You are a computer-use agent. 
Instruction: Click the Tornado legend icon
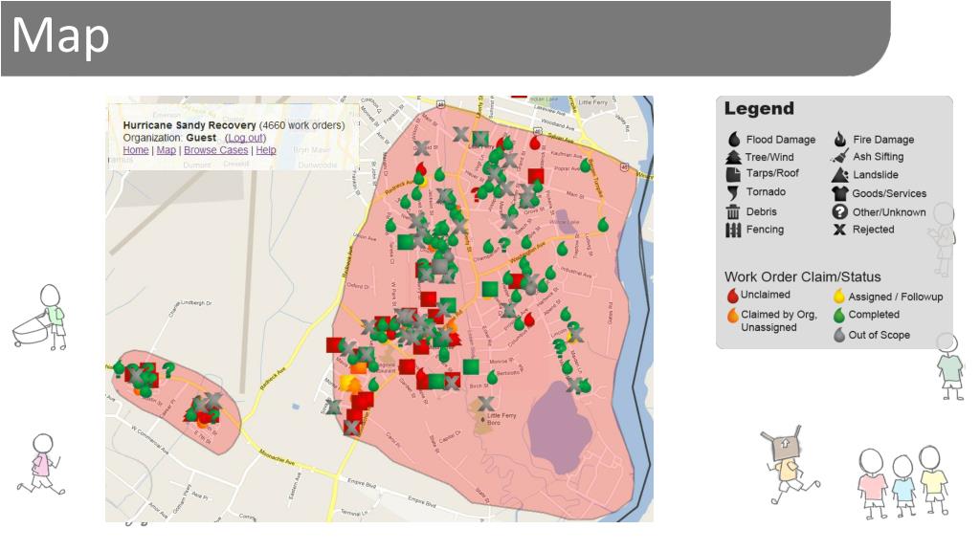pyautogui.click(x=733, y=192)
